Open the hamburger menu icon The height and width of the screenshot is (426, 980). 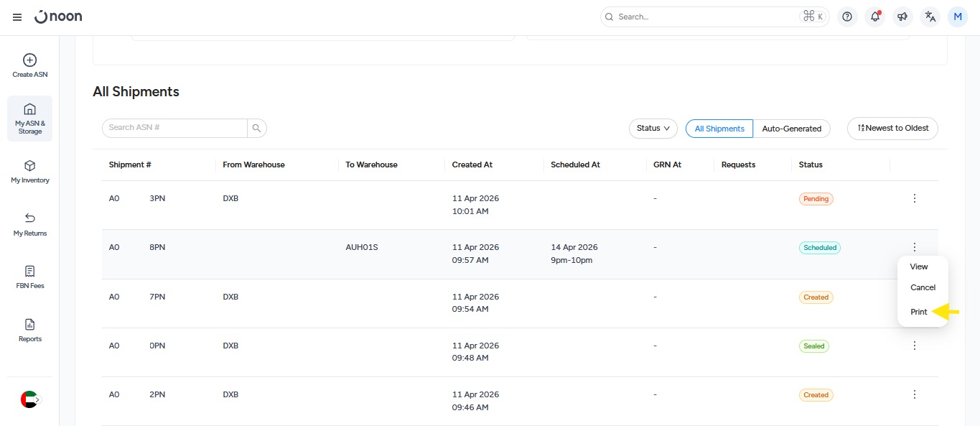(17, 17)
